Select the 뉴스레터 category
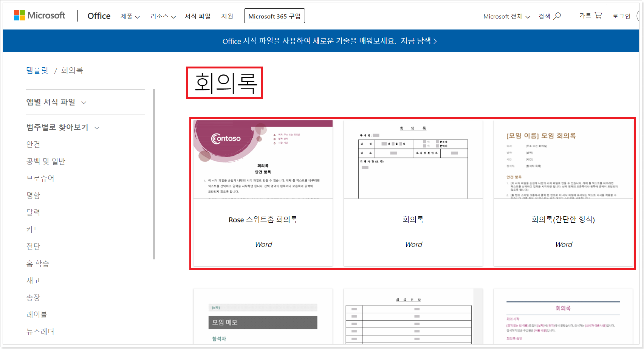Screen dimensions: 644x349 (x=40, y=331)
